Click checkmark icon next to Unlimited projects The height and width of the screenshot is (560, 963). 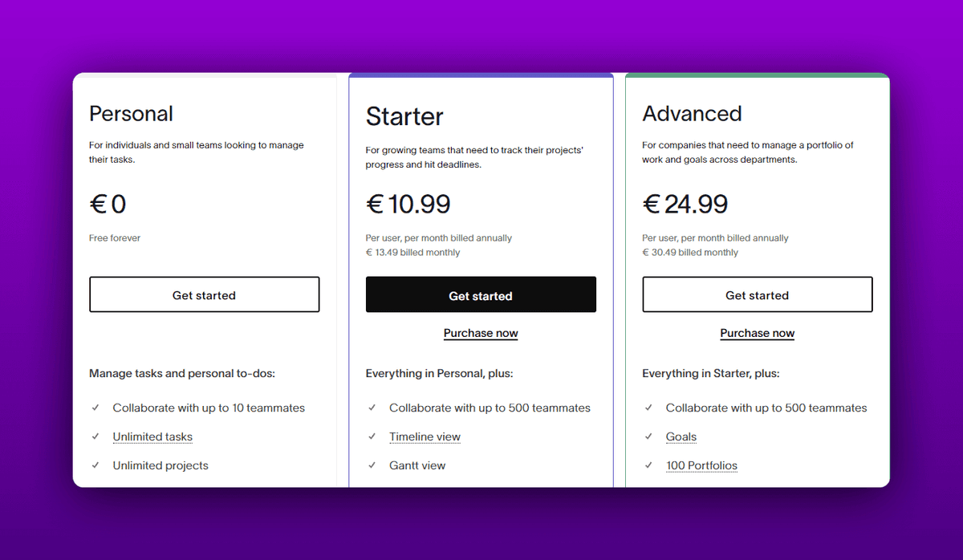pyautogui.click(x=95, y=465)
